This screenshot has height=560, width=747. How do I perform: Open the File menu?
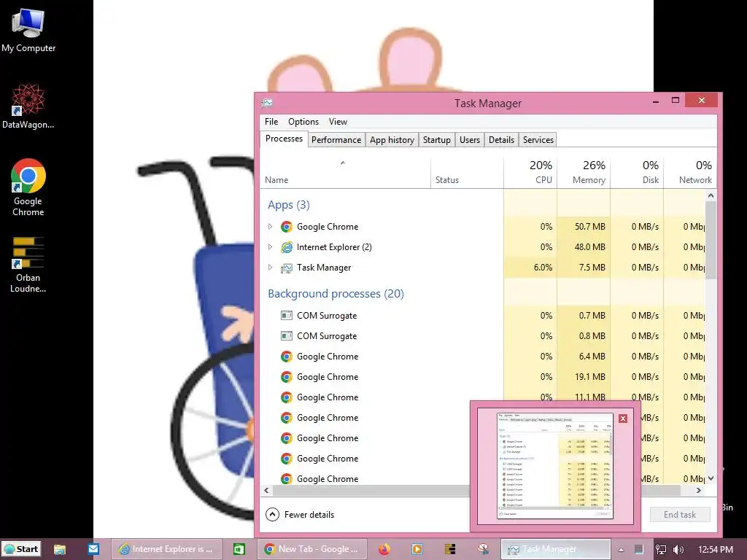271,122
